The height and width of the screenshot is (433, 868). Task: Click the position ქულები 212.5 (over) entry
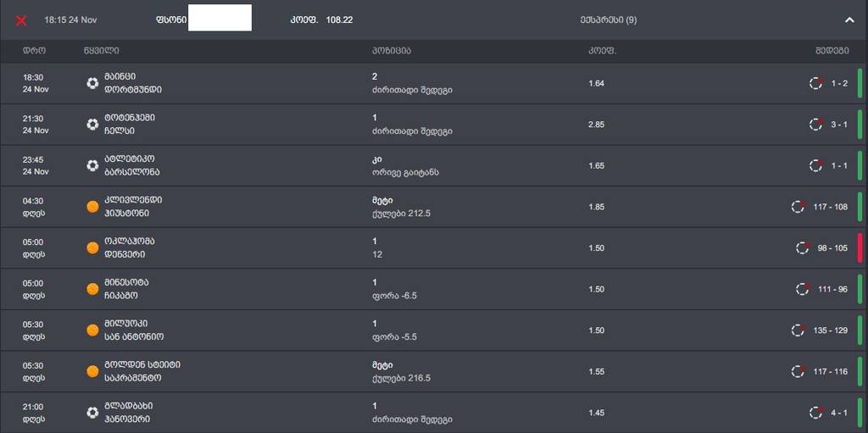tap(401, 207)
